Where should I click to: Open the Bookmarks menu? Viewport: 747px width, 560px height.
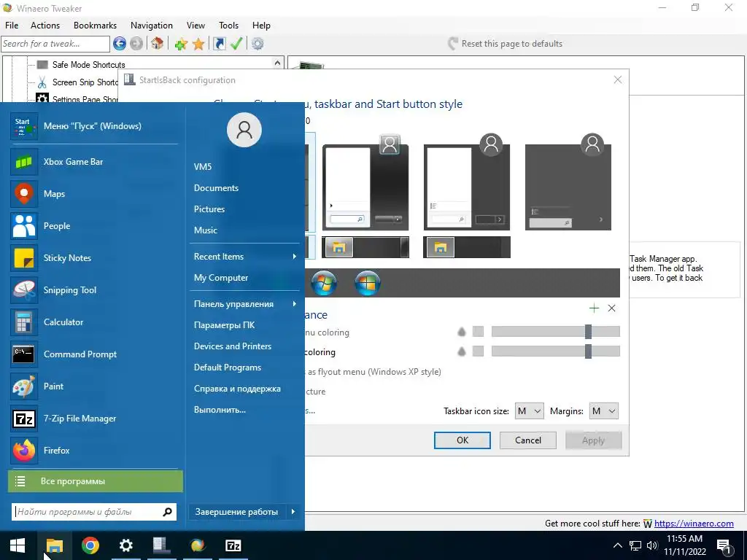[96, 26]
